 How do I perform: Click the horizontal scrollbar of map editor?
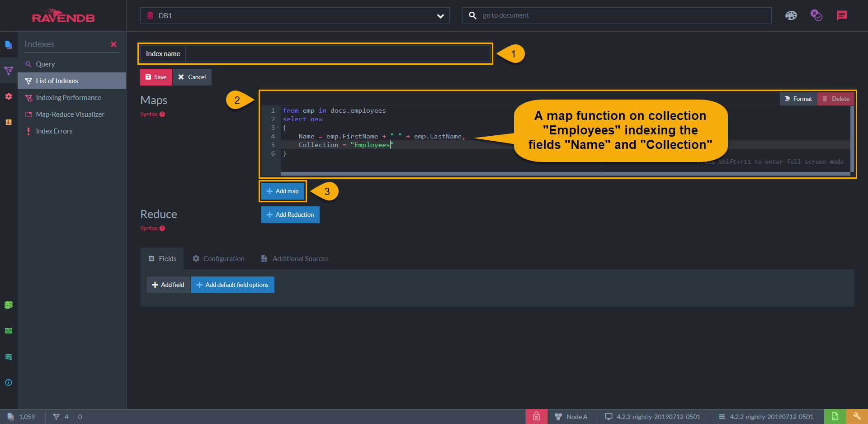pyautogui.click(x=565, y=174)
